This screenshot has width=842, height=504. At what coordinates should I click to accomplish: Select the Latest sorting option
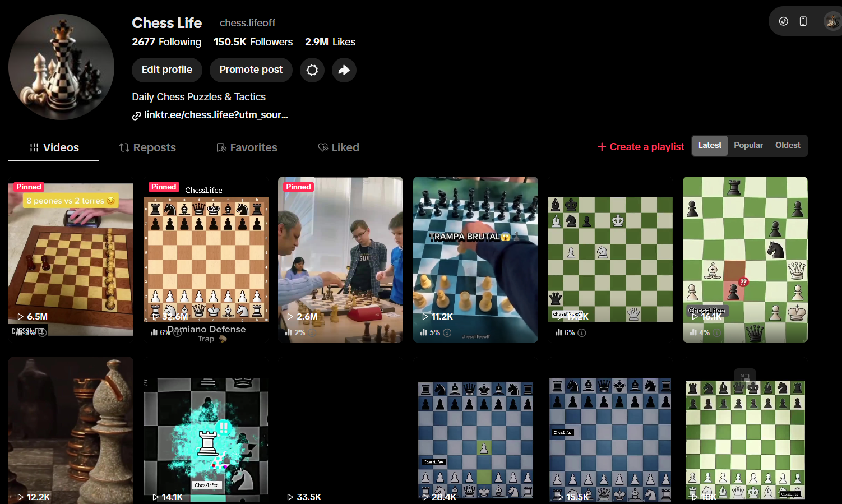pos(710,145)
